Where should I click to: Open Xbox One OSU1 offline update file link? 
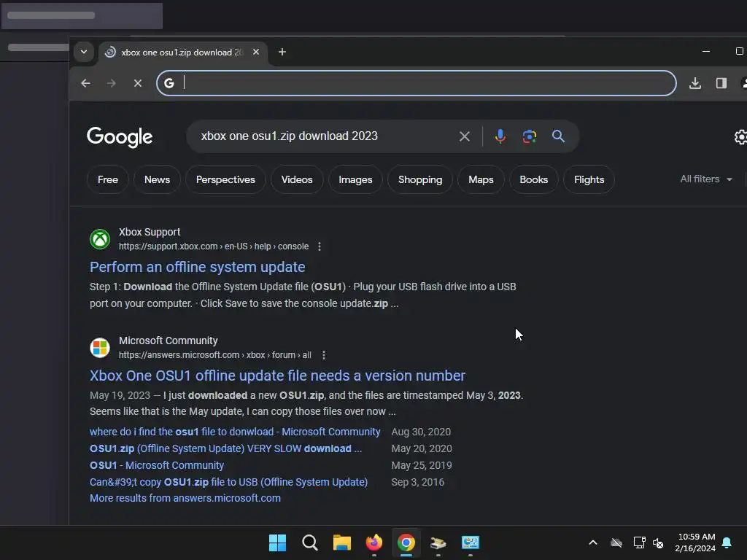[x=277, y=376]
